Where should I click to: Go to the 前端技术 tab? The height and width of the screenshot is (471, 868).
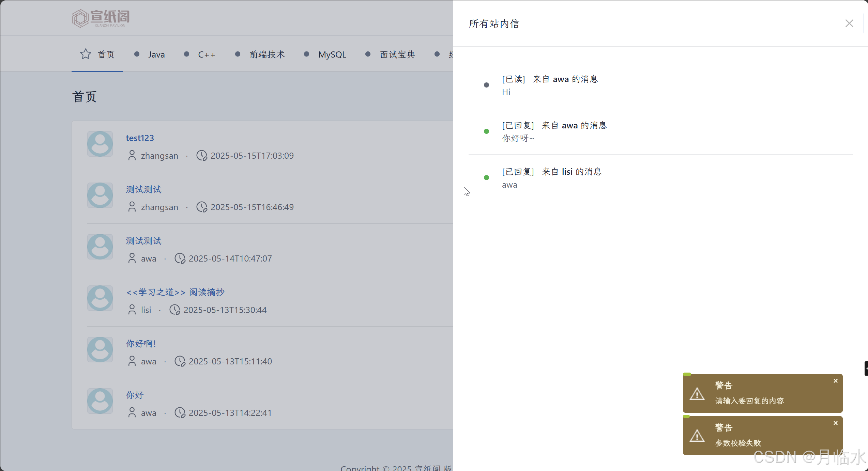[267, 54]
